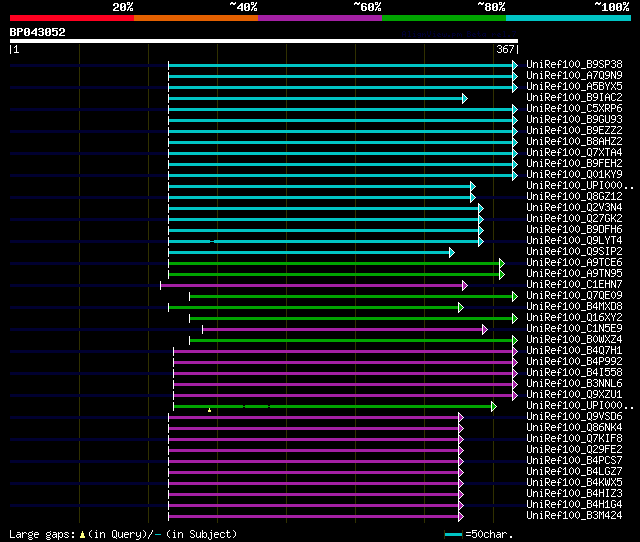The height and width of the screenshot is (542, 640).
Task: Click the cyan 50char scale bar in the legend
Action: coord(453,534)
